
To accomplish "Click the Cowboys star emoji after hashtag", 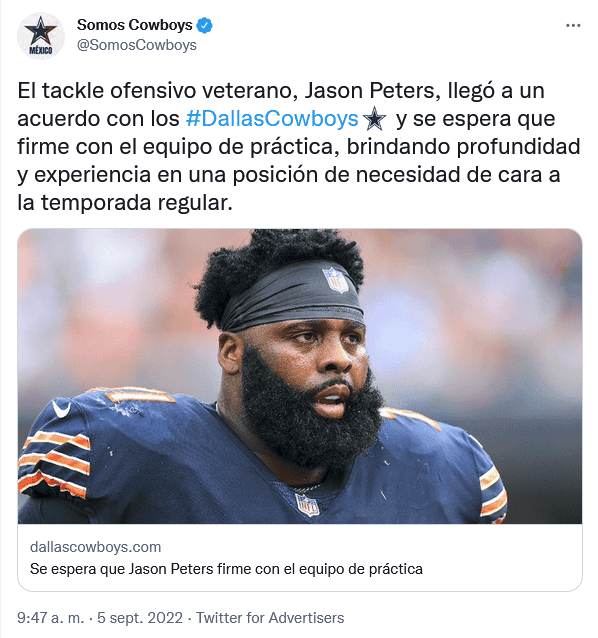I will point(374,118).
